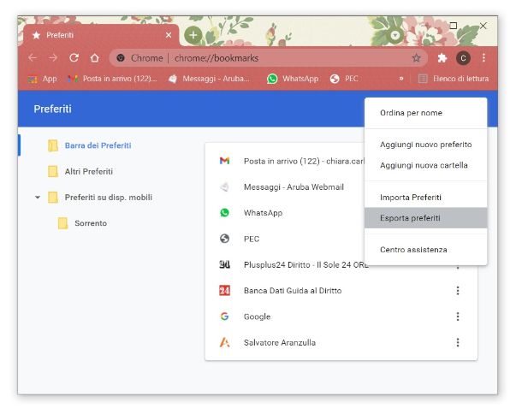Star this page in the address bar
This screenshot has width=522, height=420.
pos(416,58)
